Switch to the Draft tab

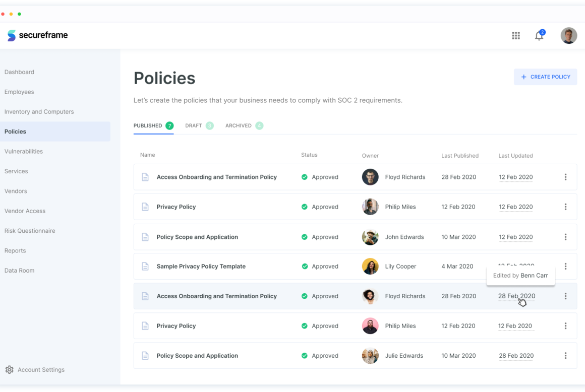tap(199, 125)
